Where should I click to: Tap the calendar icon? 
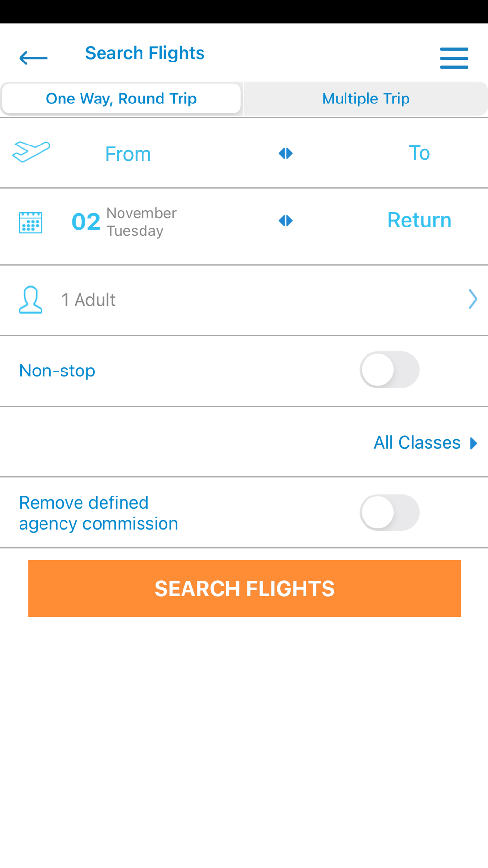(31, 223)
